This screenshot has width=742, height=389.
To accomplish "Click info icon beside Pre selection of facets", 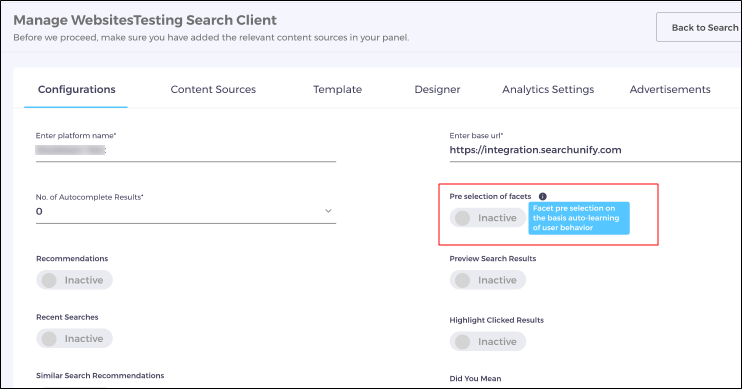I will [543, 196].
